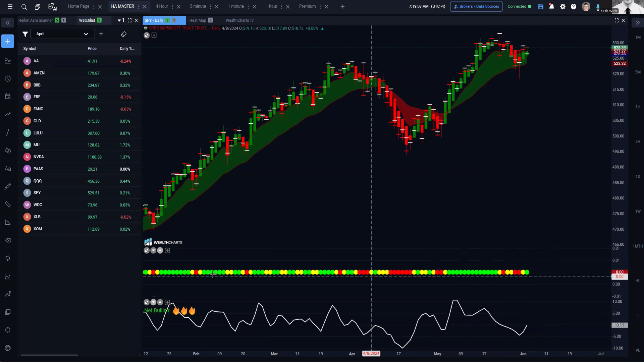Open the April watchlist dropdown

pyautogui.click(x=62, y=34)
